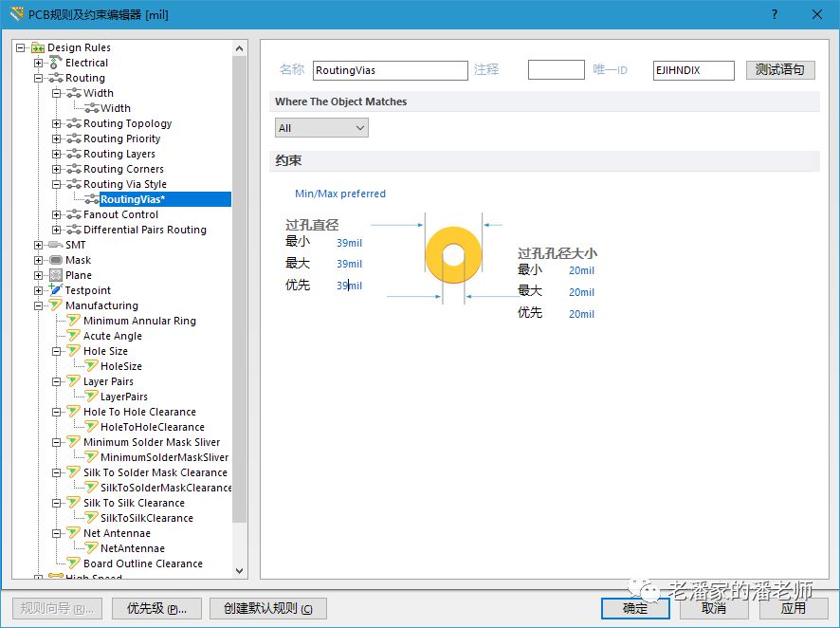Select the HoleSize rule in tree
840x628 pixels.
click(x=121, y=366)
